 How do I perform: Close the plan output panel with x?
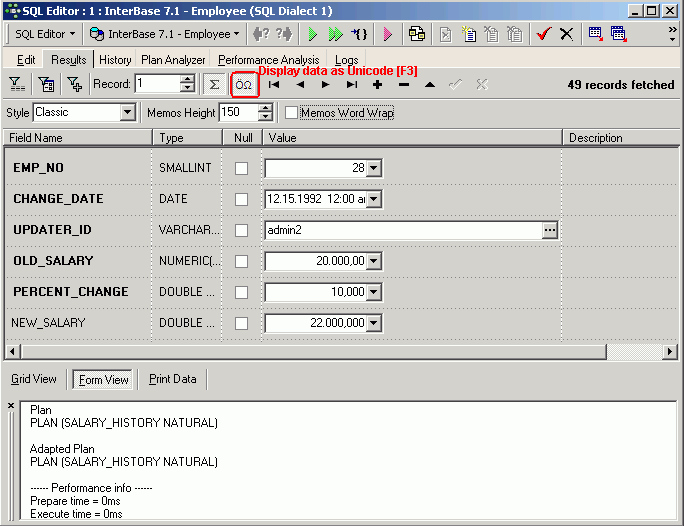[11, 406]
